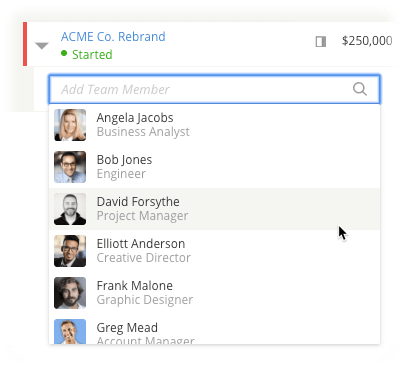Click the search magnifier icon
This screenshot has width=404, height=368.
pyautogui.click(x=360, y=89)
